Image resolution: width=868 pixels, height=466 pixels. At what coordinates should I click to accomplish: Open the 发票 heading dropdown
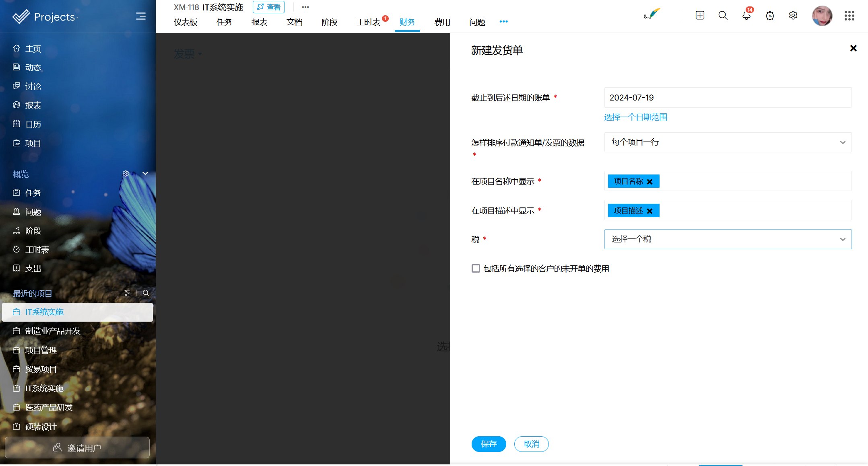[188, 54]
